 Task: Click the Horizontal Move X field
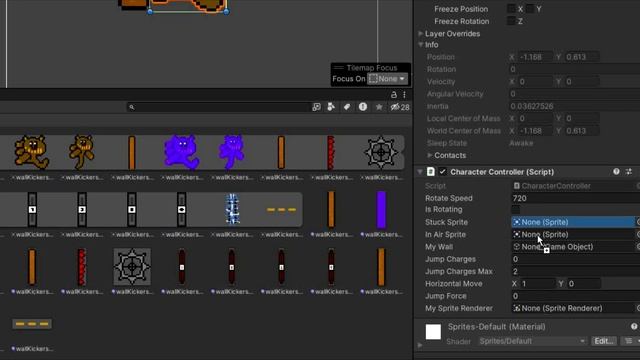coord(538,284)
